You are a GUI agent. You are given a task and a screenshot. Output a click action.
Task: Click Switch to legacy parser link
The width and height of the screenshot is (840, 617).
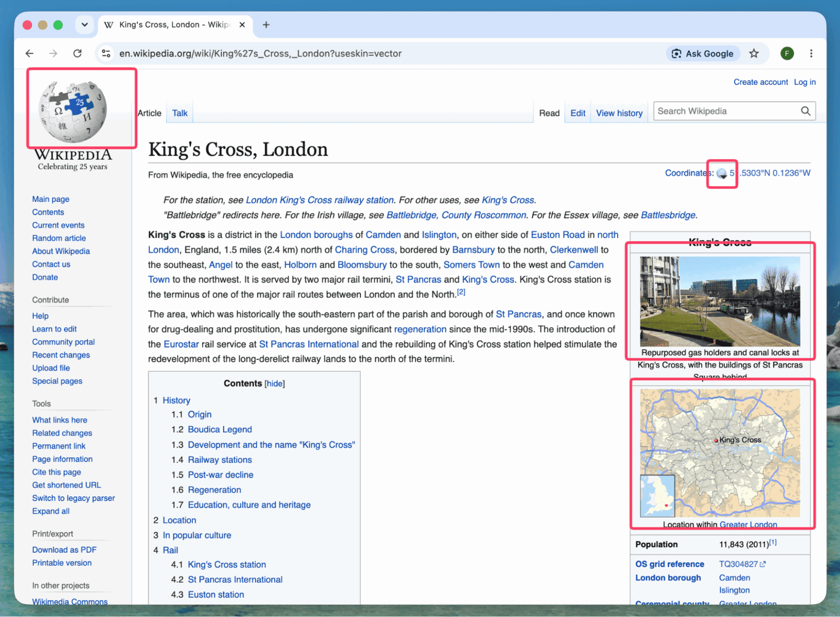73,498
